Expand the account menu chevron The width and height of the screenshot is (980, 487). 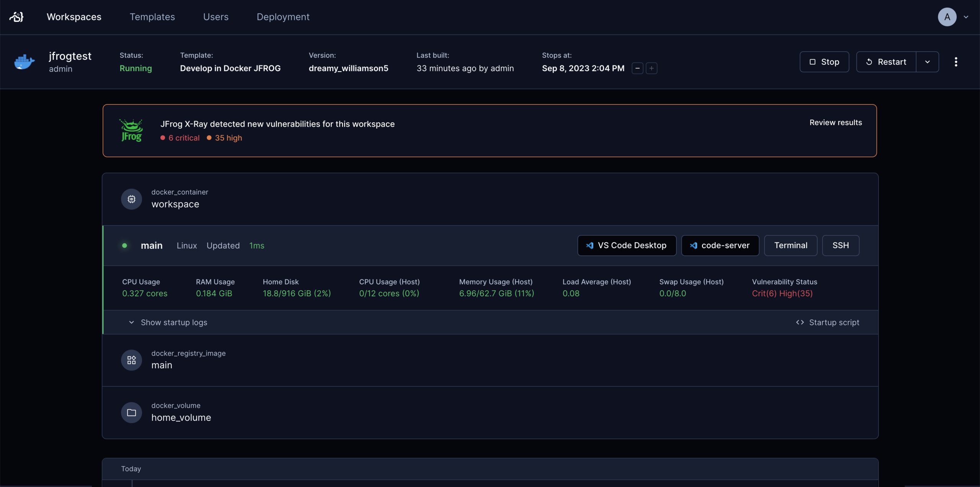(x=966, y=17)
